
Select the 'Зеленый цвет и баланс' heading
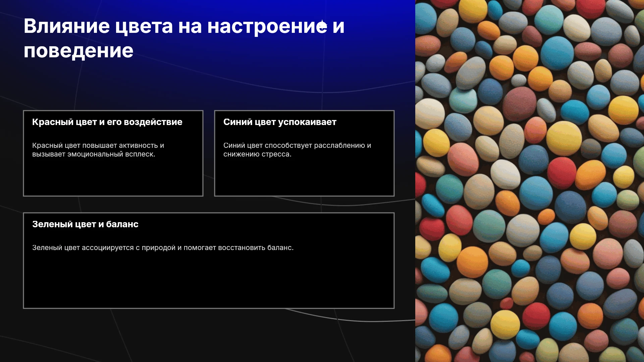85,224
